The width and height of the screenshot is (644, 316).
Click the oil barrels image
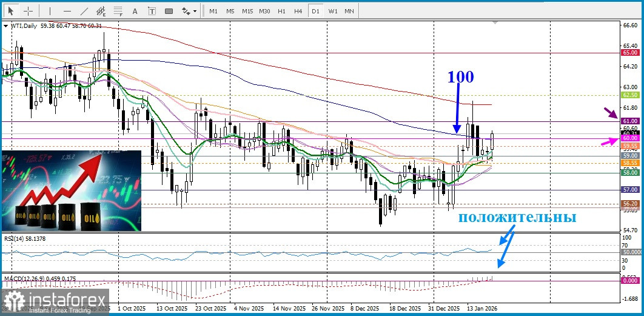coord(71,190)
